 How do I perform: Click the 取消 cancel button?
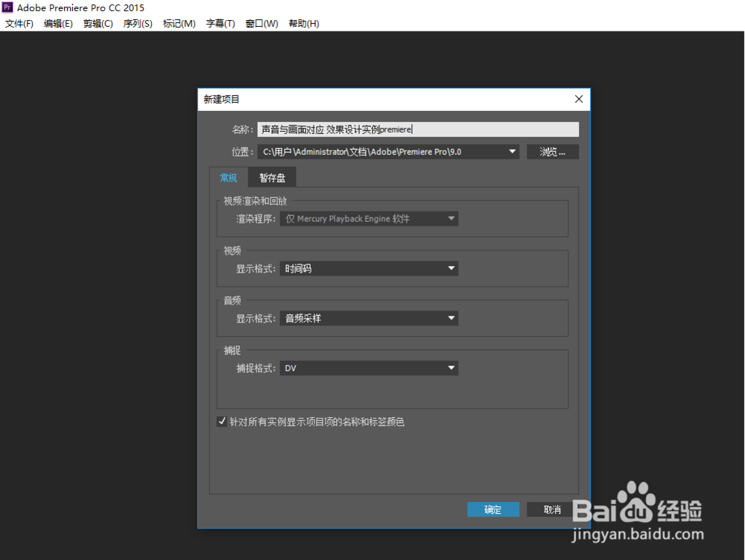[552, 509]
